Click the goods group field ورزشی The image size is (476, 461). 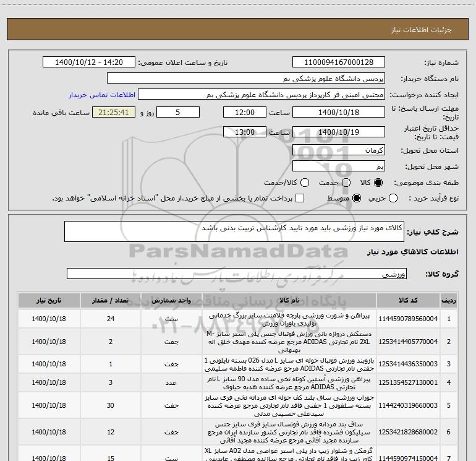(237, 274)
